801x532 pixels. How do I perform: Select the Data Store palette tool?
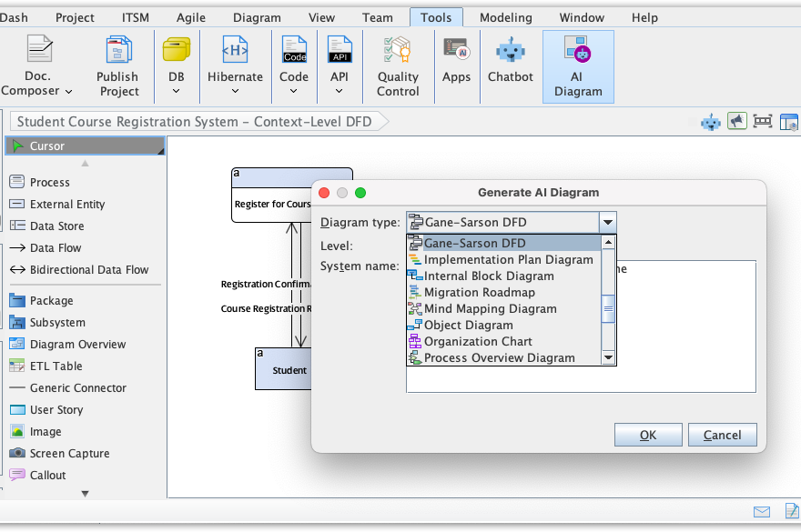point(56,226)
